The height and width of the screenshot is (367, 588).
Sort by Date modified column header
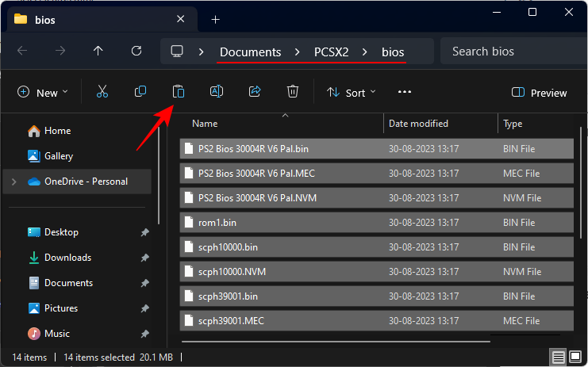click(418, 124)
